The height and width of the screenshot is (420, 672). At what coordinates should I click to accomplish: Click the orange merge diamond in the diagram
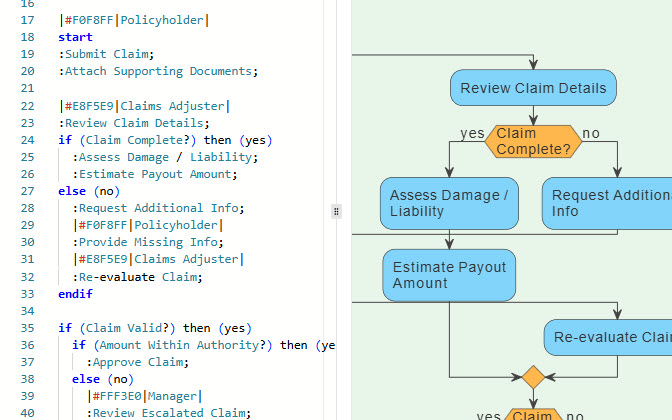click(x=533, y=377)
